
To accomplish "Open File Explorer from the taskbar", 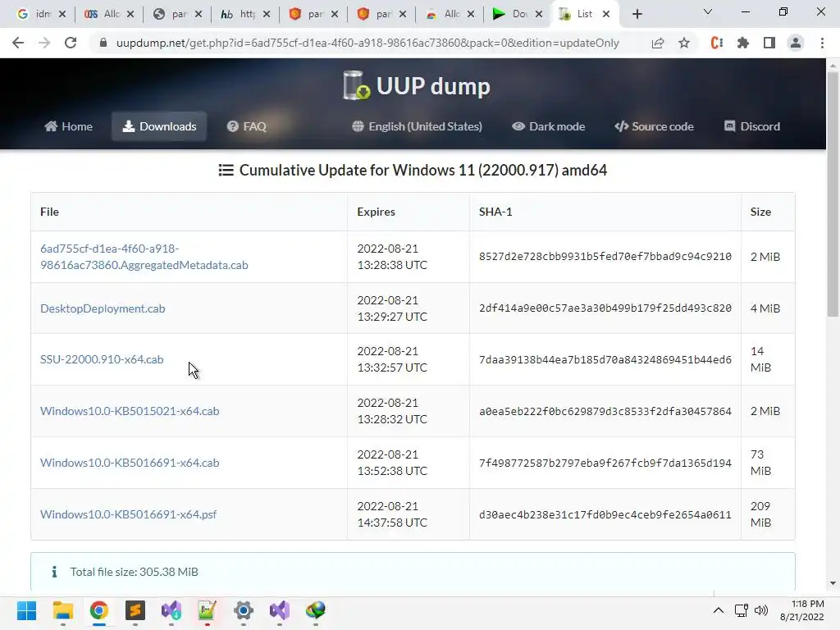I will tap(62, 610).
